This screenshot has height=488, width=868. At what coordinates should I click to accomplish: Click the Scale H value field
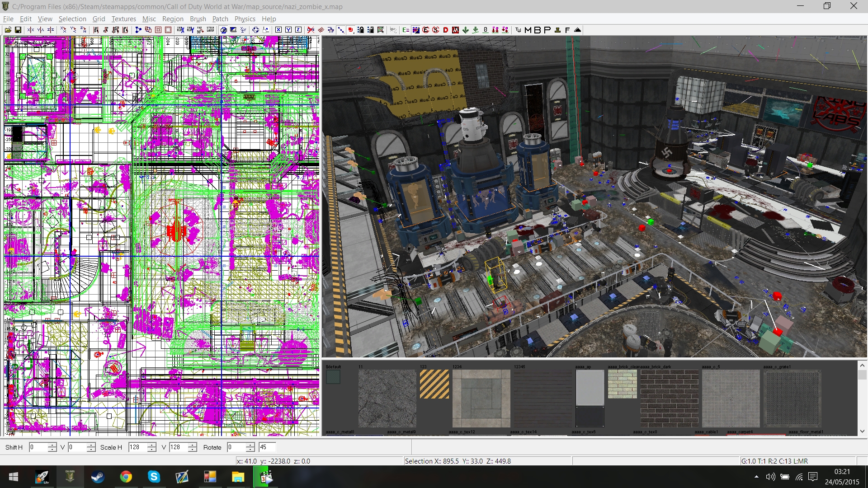pyautogui.click(x=138, y=447)
